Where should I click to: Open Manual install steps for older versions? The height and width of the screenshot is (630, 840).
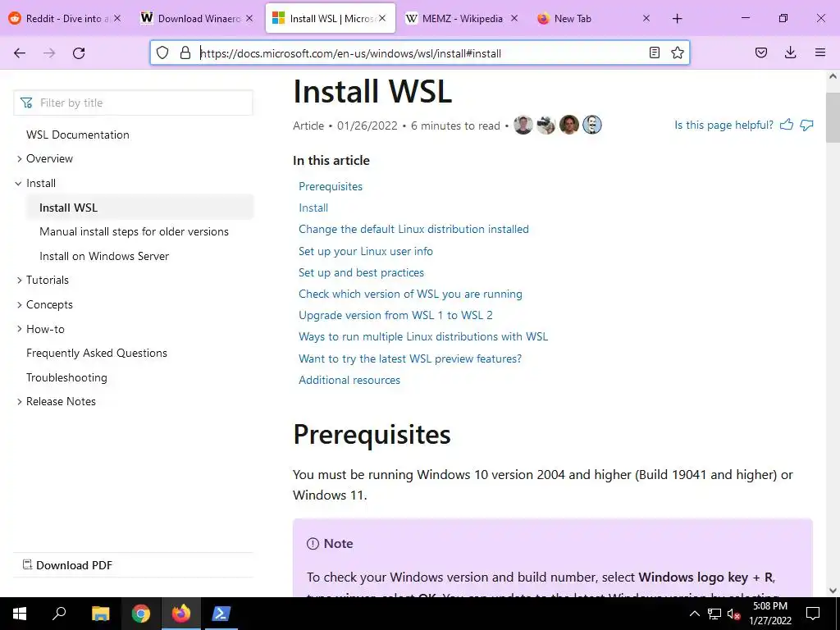pyautogui.click(x=134, y=231)
